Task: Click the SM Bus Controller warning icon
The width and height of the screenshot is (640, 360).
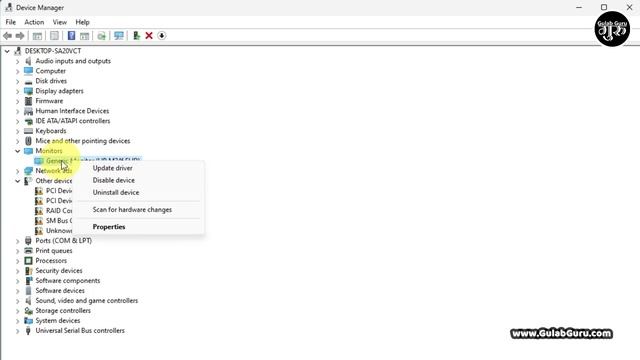Action: pos(39,221)
